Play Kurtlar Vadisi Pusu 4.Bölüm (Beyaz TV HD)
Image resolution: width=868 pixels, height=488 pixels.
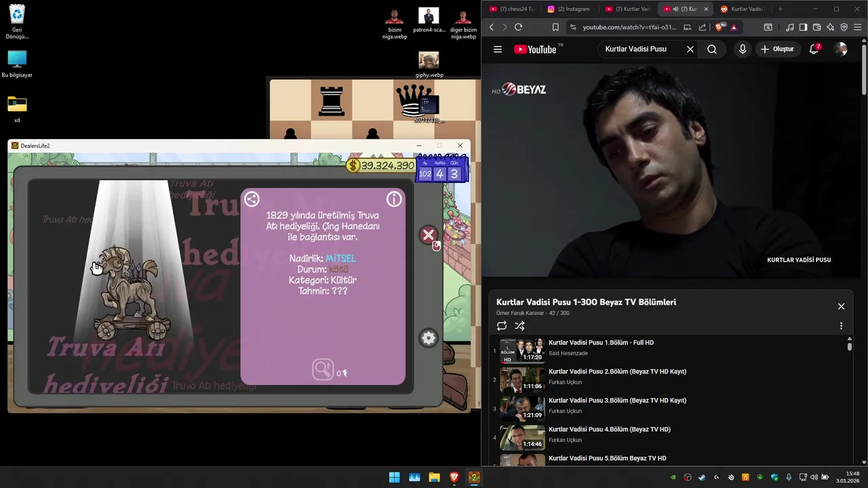(x=609, y=429)
